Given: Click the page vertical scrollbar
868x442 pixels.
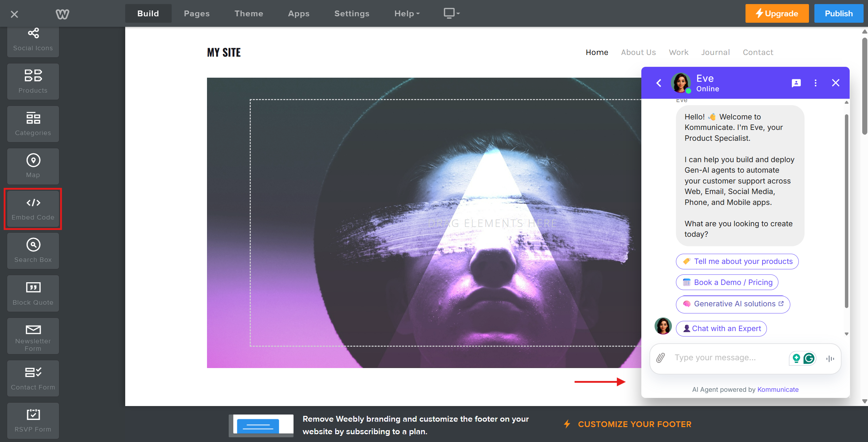Looking at the screenshot, I should 865,86.
